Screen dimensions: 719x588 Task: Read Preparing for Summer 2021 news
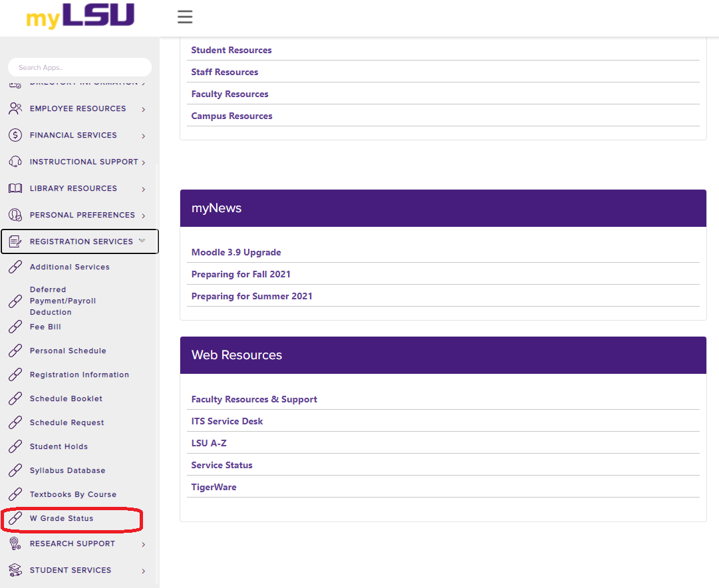tap(251, 296)
